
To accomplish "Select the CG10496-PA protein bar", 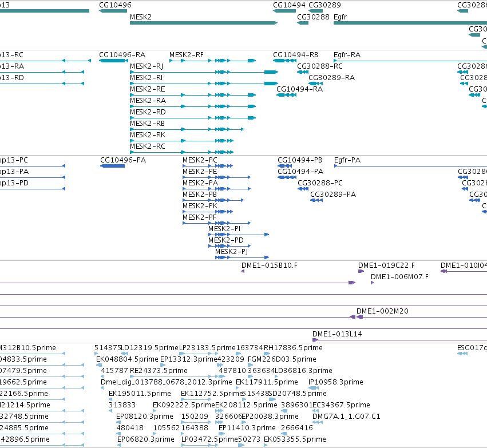I will click(112, 166).
